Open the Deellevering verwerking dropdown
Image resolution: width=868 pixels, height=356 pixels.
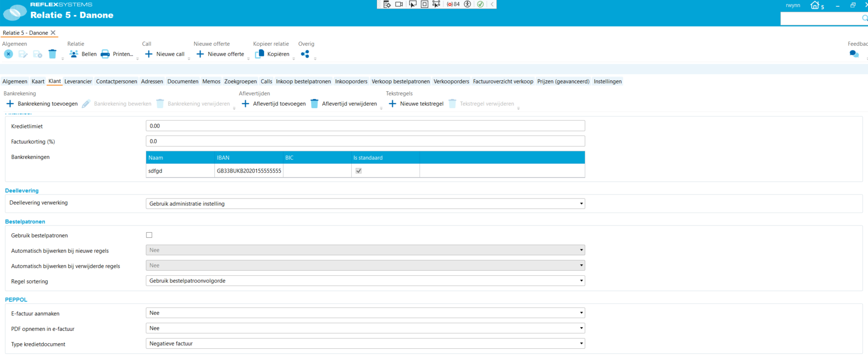[365, 204]
